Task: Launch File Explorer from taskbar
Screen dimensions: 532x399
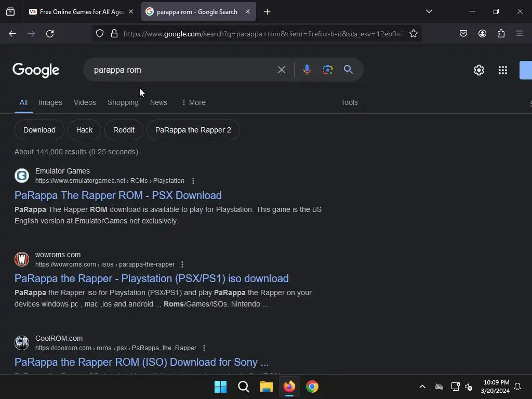Action: tap(267, 387)
